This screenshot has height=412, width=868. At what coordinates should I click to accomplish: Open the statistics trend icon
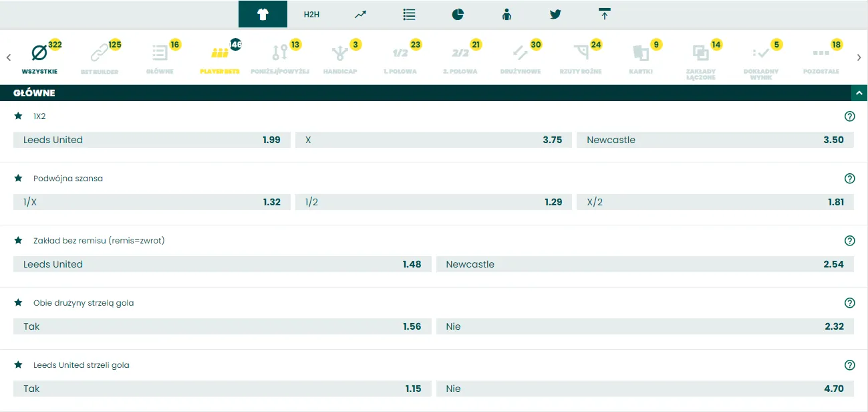point(360,13)
